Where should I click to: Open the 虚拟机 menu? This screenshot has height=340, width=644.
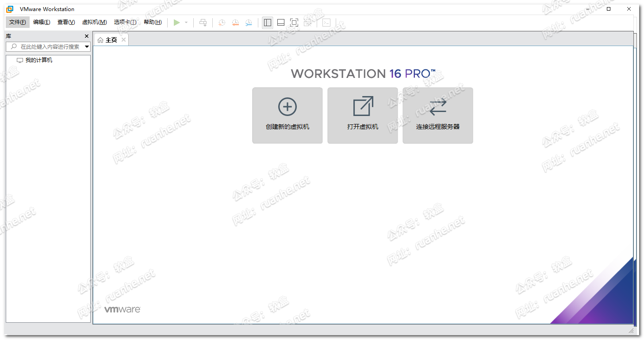point(94,22)
